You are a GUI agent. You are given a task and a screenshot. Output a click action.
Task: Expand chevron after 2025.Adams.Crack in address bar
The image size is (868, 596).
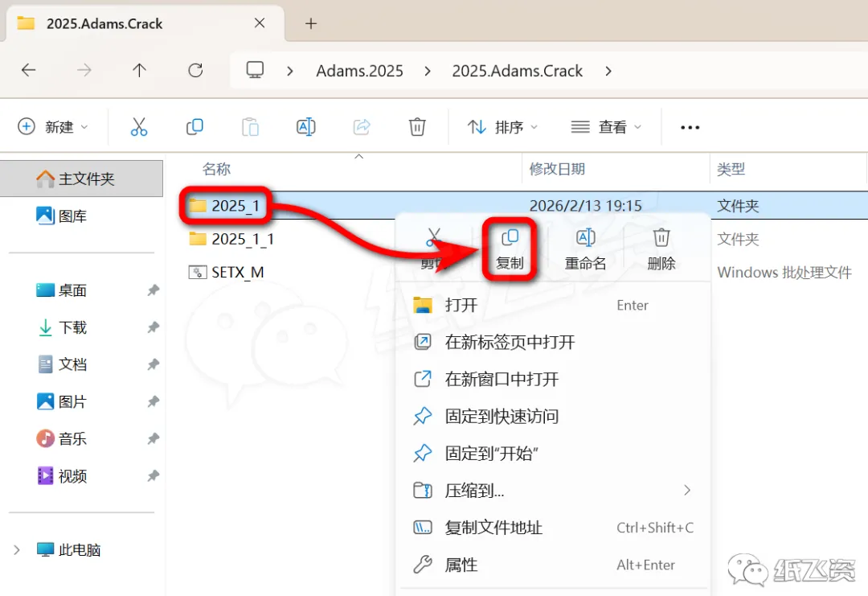coord(608,71)
